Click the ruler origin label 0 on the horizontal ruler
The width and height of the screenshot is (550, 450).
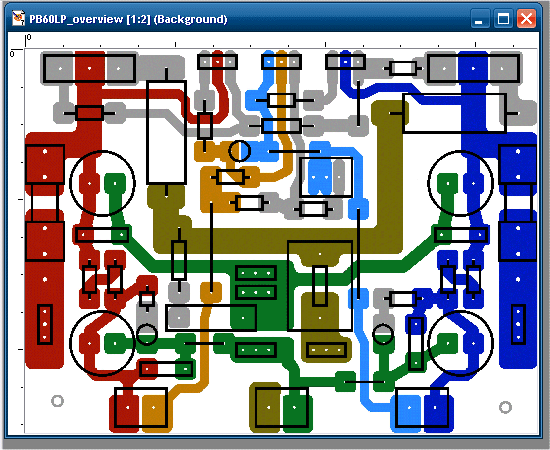[x=29, y=37]
